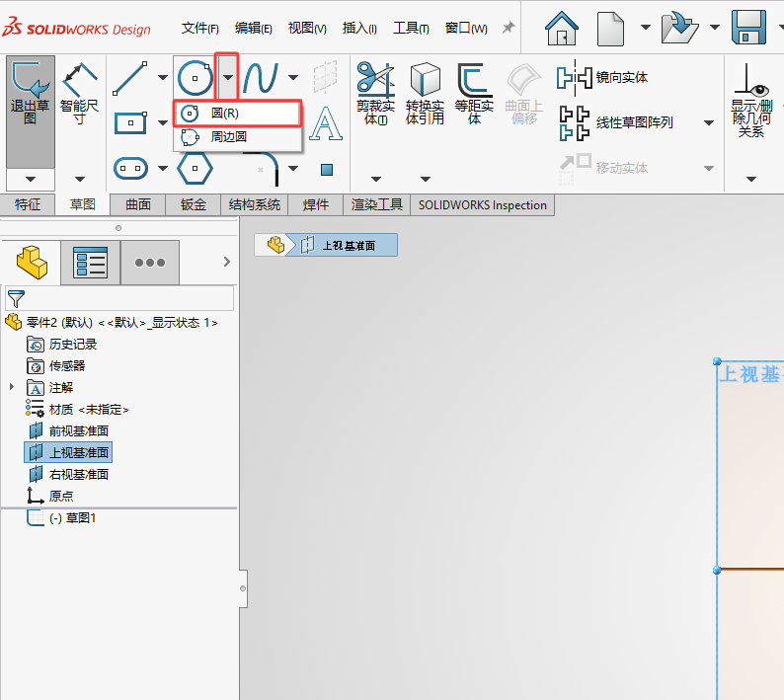The width and height of the screenshot is (784, 700).
Task: Open PropertyManager panel tab
Action: click(90, 262)
